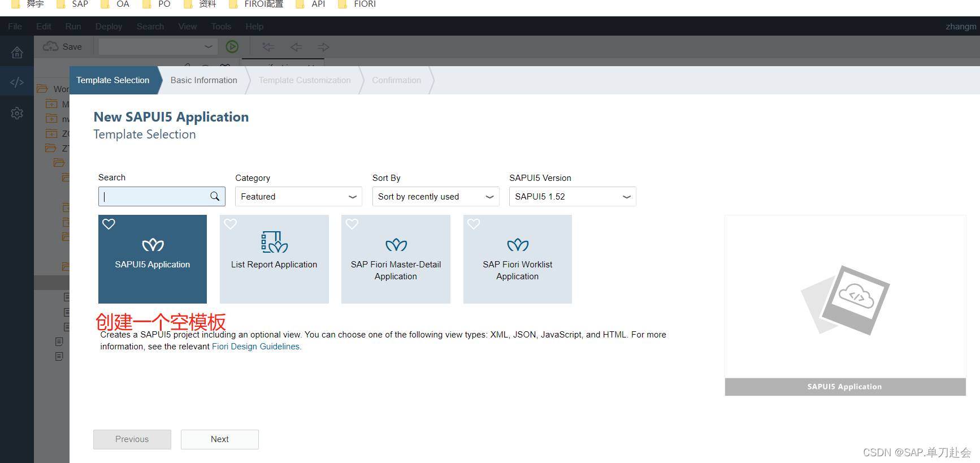Open the File menu
The height and width of the screenshot is (463, 980).
coord(15,26)
